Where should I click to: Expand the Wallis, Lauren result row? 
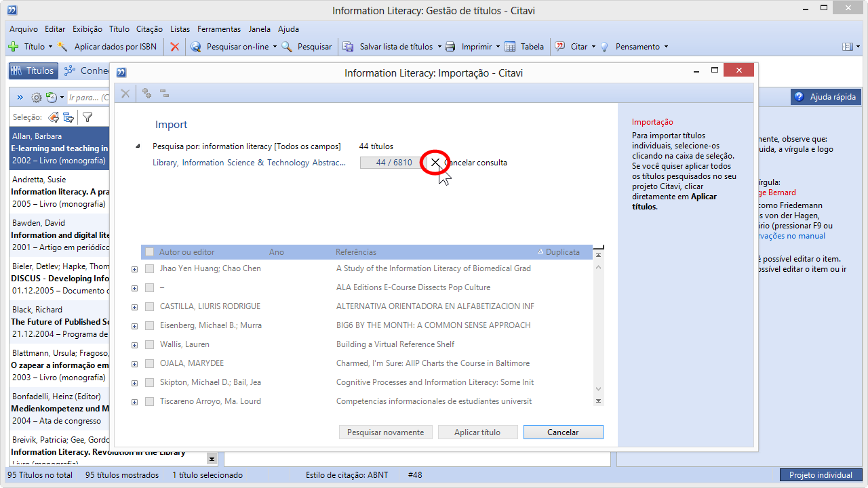[134, 345]
